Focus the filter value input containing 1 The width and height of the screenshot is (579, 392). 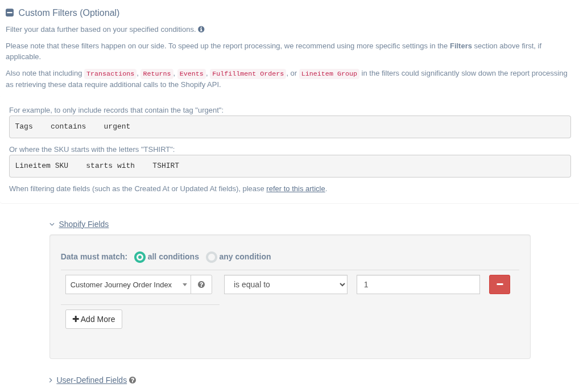click(418, 284)
